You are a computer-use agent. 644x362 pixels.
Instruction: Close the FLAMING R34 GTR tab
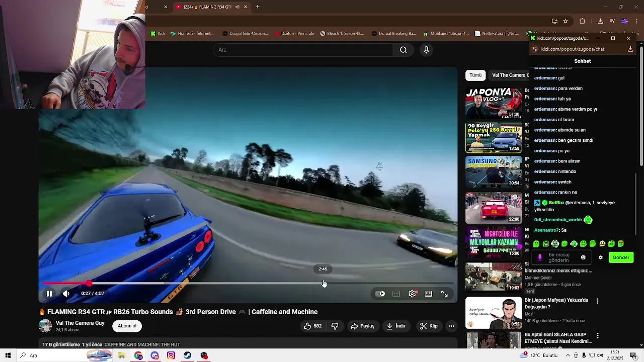(246, 7)
